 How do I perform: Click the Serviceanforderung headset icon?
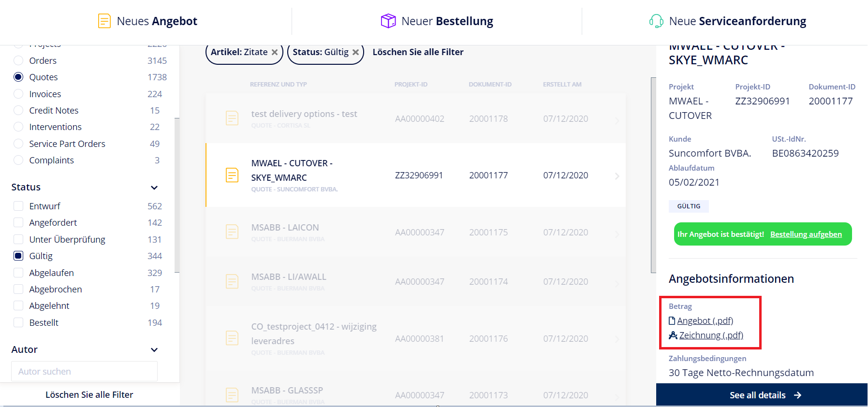coord(656,21)
